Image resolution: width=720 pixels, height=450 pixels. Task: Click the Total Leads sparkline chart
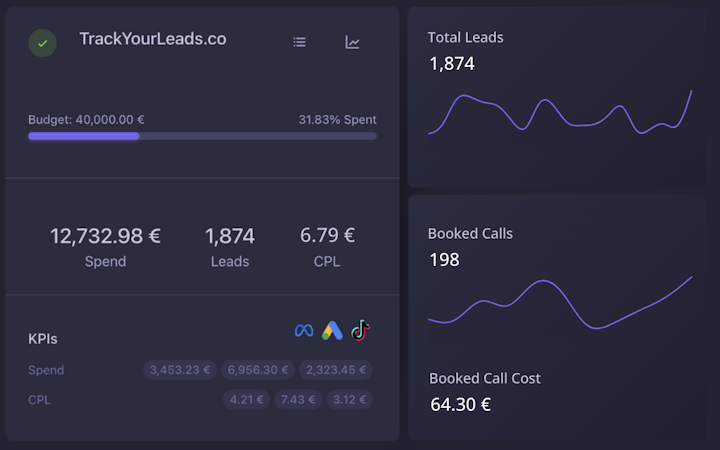click(x=560, y=112)
